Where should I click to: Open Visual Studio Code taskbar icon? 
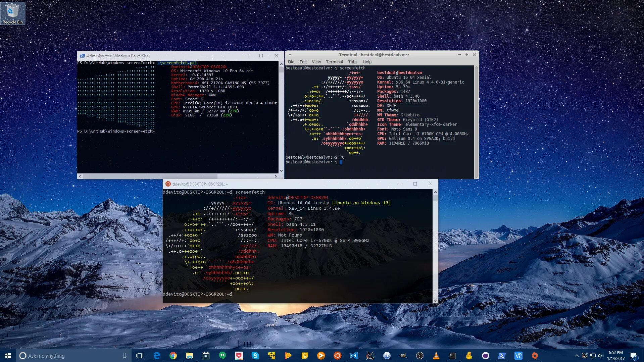[x=354, y=356]
